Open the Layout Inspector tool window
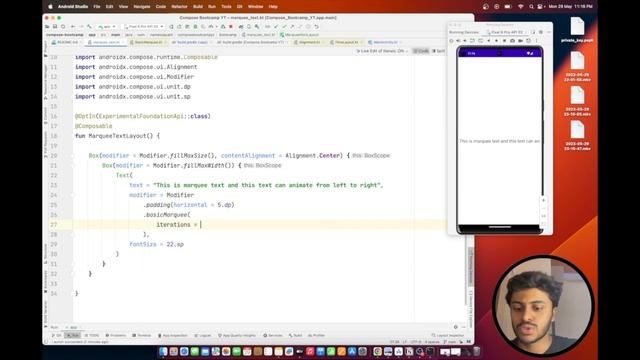Image resolution: width=640 pixels, height=360 pixels. 448,336
